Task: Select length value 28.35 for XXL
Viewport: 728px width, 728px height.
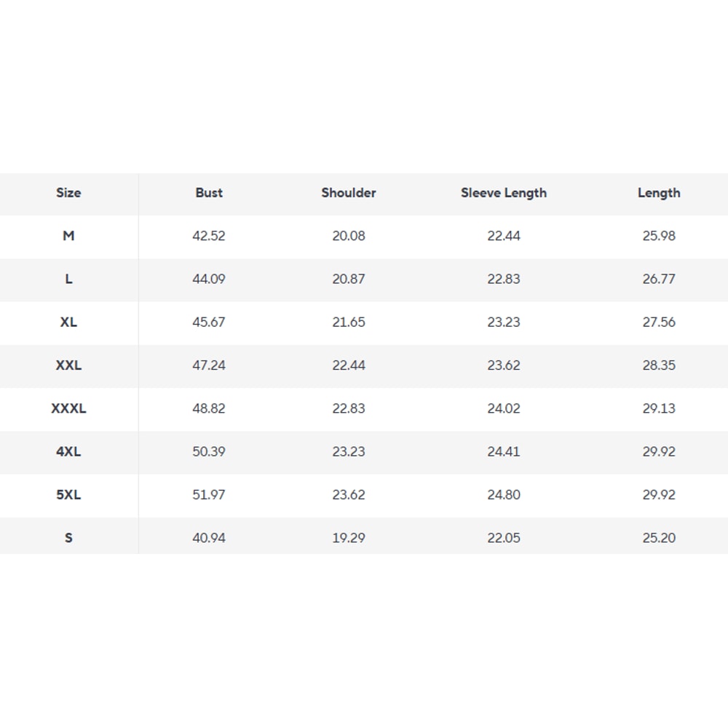Action: [659, 365]
